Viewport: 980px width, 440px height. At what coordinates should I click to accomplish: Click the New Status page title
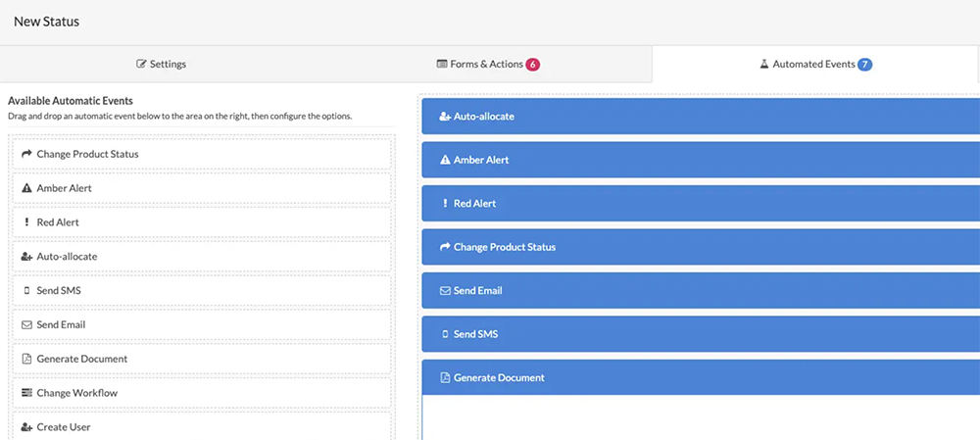[47, 22]
